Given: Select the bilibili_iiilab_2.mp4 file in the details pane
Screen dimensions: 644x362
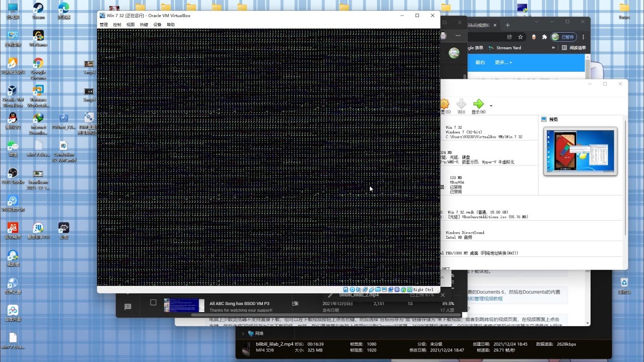Looking at the screenshot, I should pos(274,344).
